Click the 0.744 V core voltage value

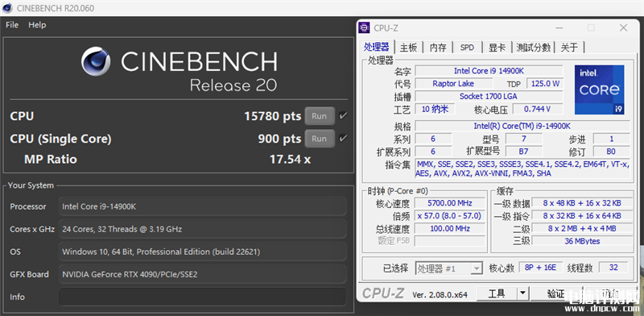(537, 109)
